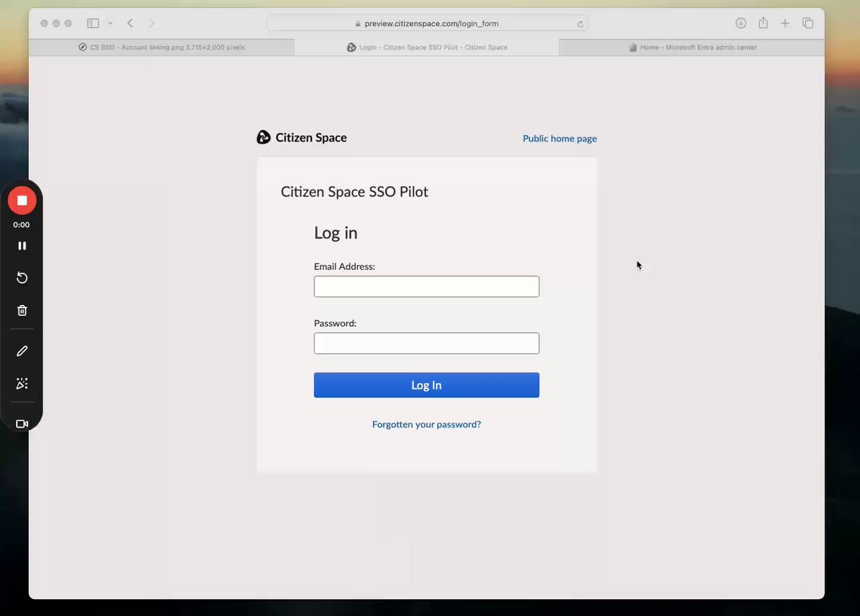Viewport: 860px width, 616px height.
Task: Toggle the camera icon in the recorder bar
Action: 22,424
